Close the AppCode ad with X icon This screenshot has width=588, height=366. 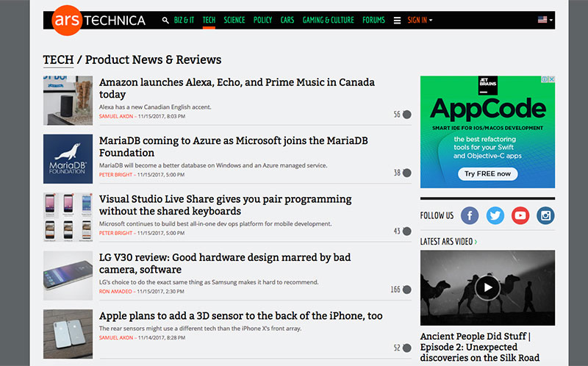(552, 79)
